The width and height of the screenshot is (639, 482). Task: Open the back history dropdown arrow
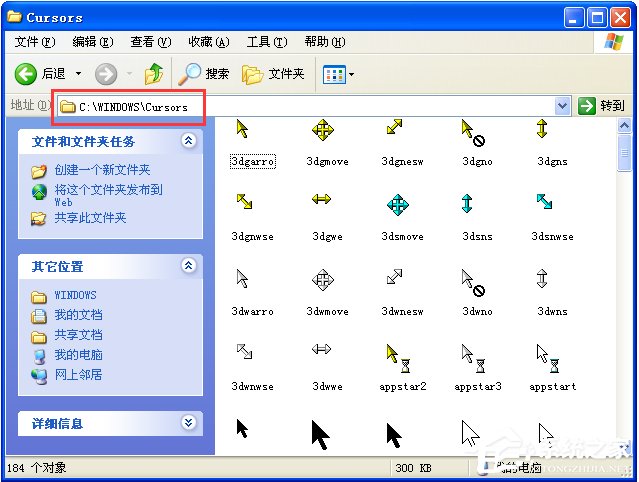78,74
